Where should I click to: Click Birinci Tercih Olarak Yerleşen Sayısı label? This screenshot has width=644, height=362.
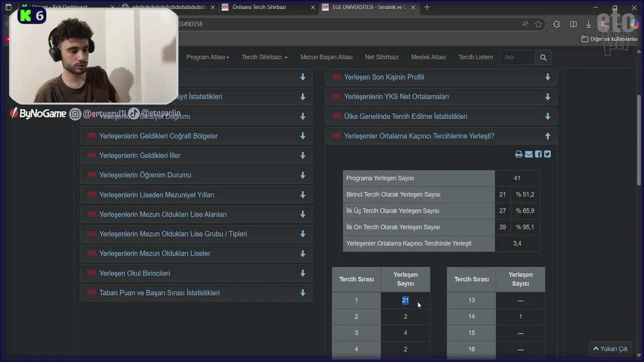click(x=393, y=195)
